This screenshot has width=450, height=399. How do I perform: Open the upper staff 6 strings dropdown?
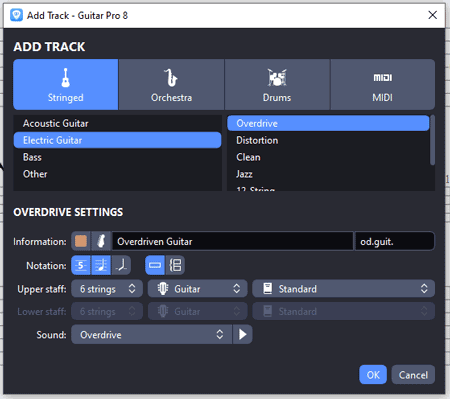tap(107, 289)
